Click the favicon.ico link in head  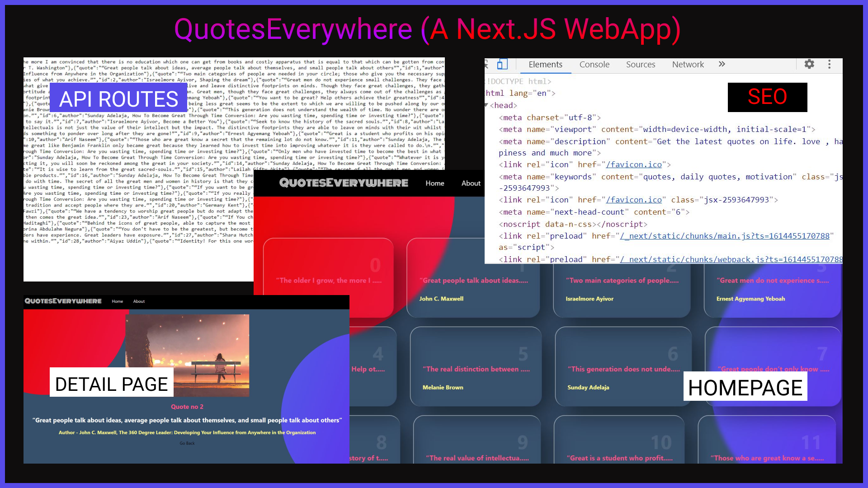[x=634, y=164]
